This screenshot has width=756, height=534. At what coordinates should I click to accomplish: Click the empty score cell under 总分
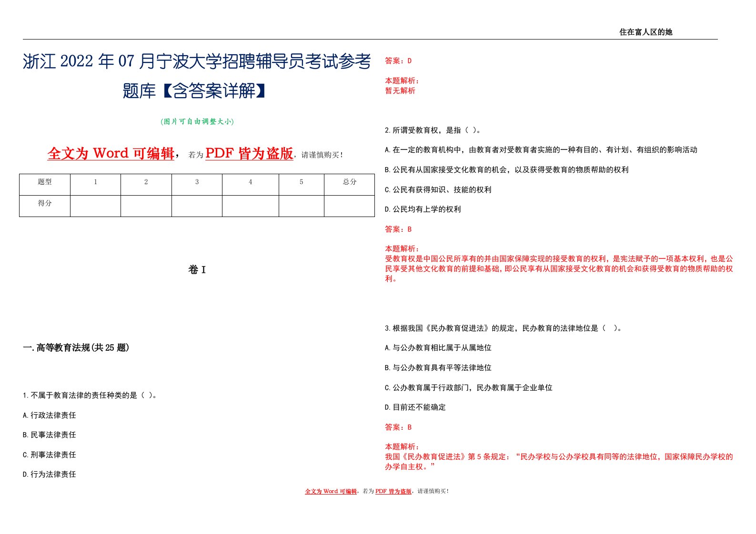350,206
